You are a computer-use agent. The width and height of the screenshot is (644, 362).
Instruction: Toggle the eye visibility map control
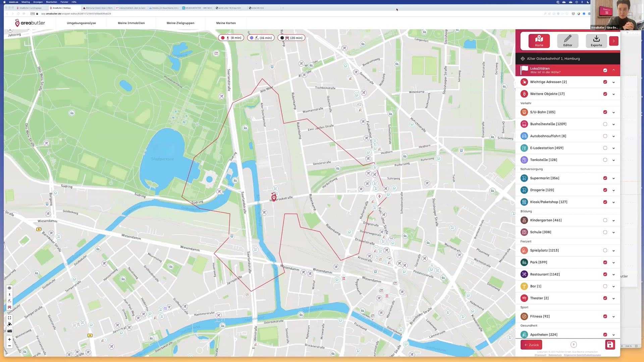(9, 288)
